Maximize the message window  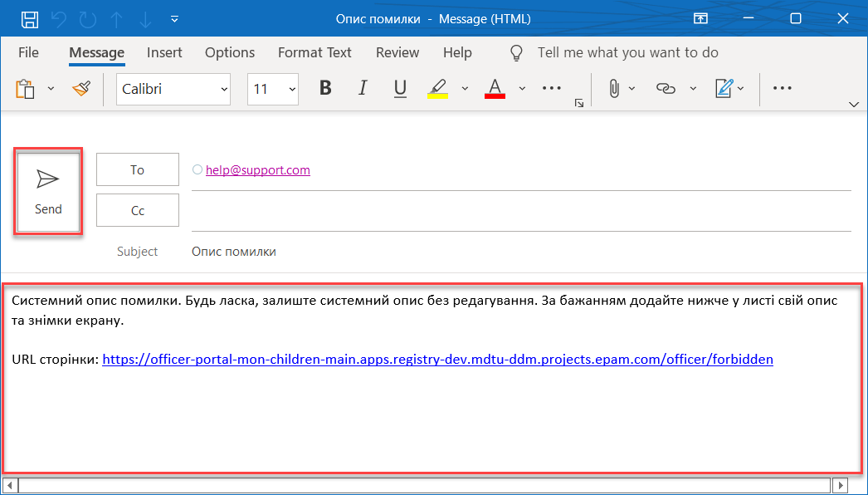coord(796,19)
